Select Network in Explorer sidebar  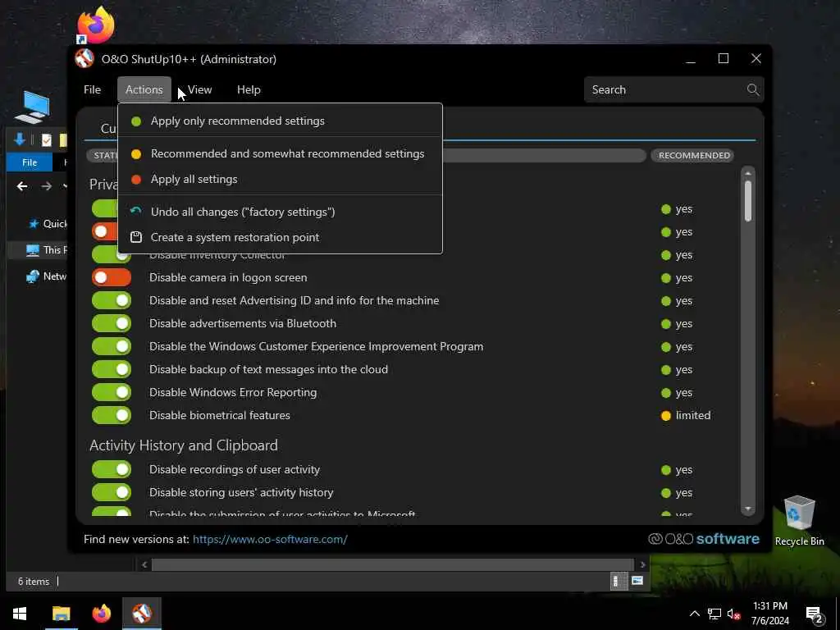[x=47, y=276]
